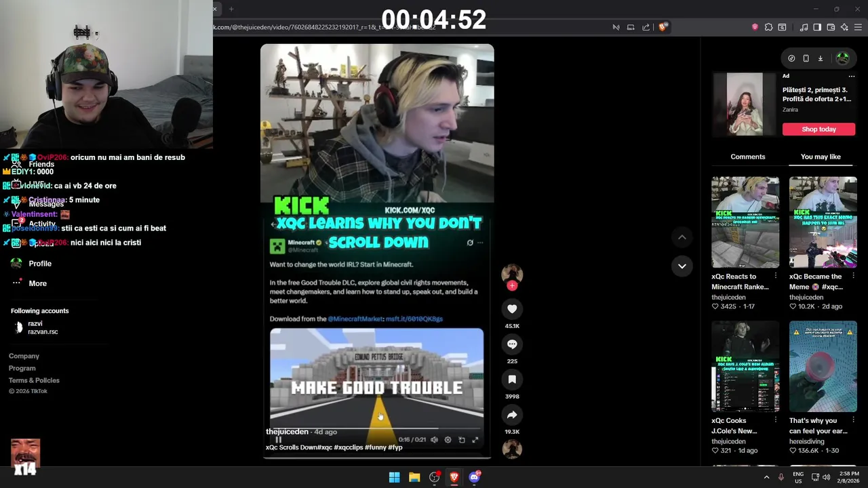Mute the video with speaker icon

pos(434,440)
